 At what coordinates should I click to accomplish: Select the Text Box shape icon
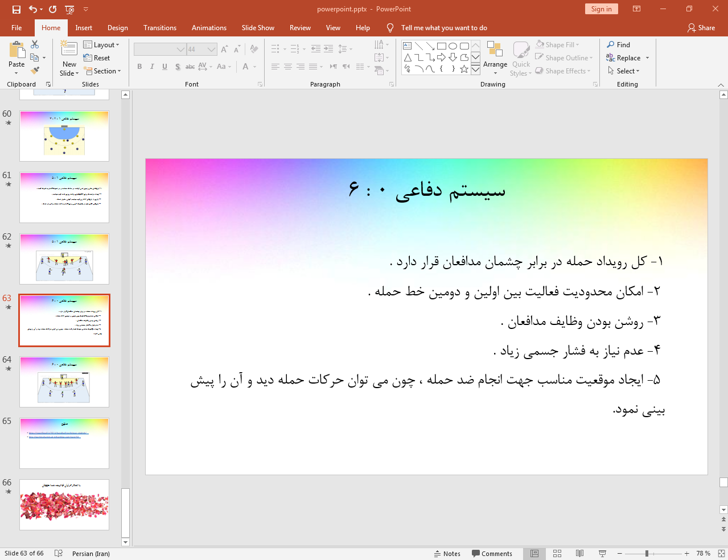(408, 46)
